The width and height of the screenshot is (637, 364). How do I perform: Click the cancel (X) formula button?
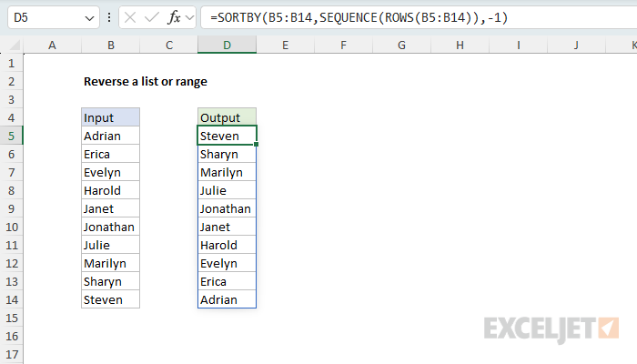pyautogui.click(x=130, y=17)
